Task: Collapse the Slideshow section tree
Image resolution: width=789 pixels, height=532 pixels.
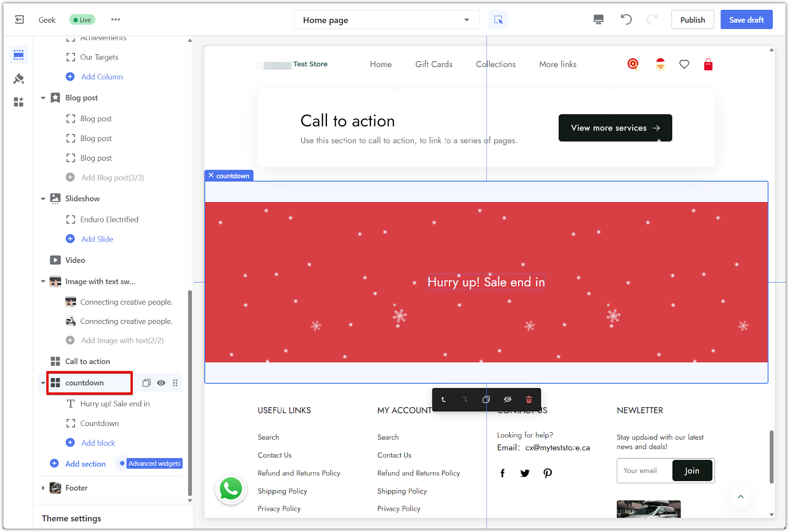Action: click(x=43, y=199)
